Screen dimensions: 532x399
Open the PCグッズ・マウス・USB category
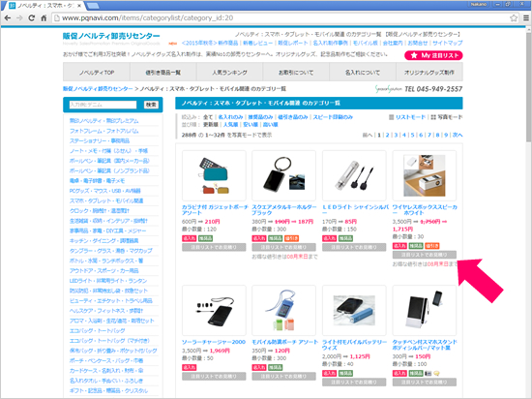[x=105, y=191]
